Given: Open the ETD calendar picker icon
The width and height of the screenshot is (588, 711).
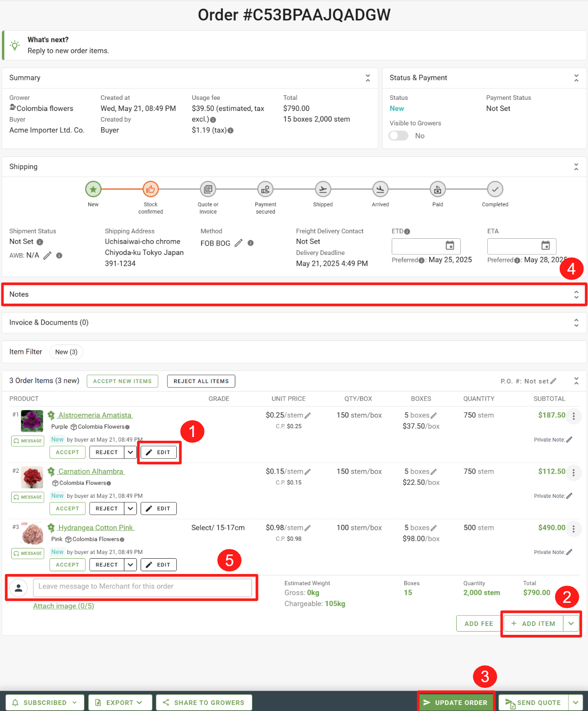Looking at the screenshot, I should point(450,246).
